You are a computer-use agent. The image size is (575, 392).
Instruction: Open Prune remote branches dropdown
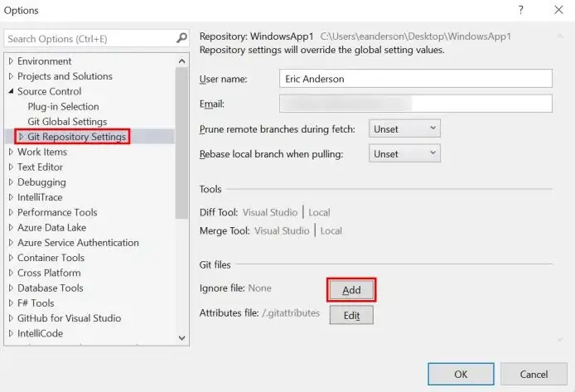pos(405,128)
